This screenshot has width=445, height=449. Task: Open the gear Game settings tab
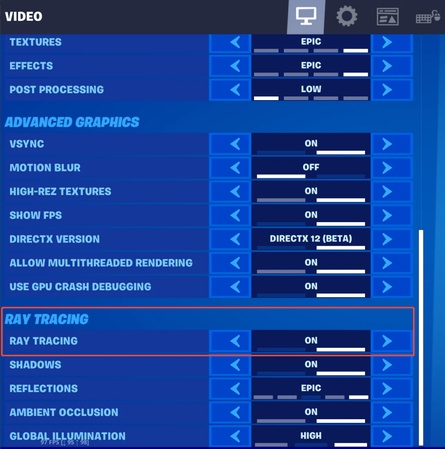pos(347,16)
